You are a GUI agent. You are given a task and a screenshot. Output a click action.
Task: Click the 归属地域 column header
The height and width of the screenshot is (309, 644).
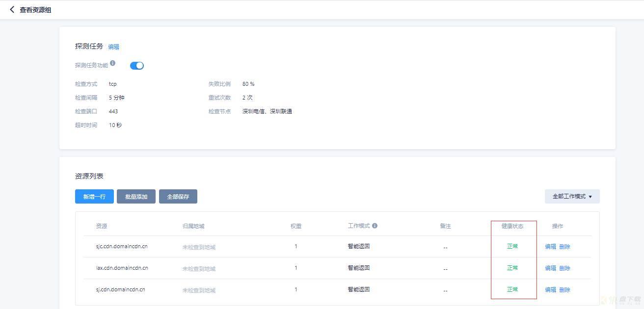coord(193,226)
